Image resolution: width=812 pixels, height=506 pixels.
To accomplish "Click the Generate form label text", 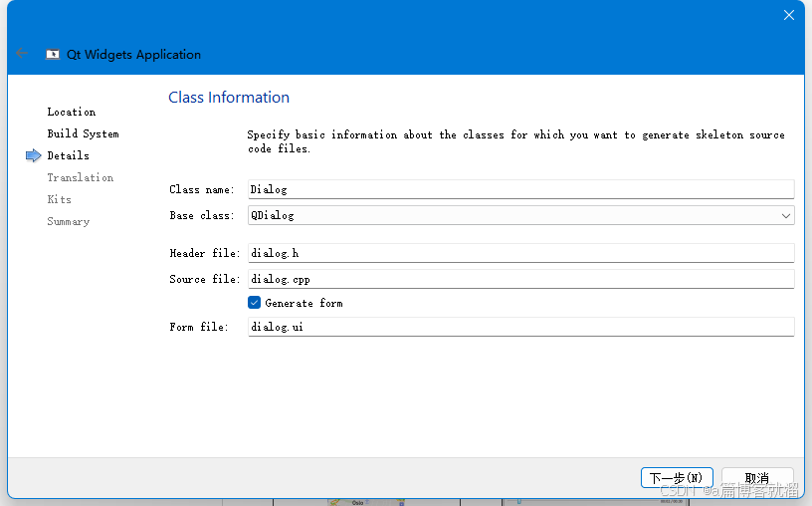I will pyautogui.click(x=304, y=303).
